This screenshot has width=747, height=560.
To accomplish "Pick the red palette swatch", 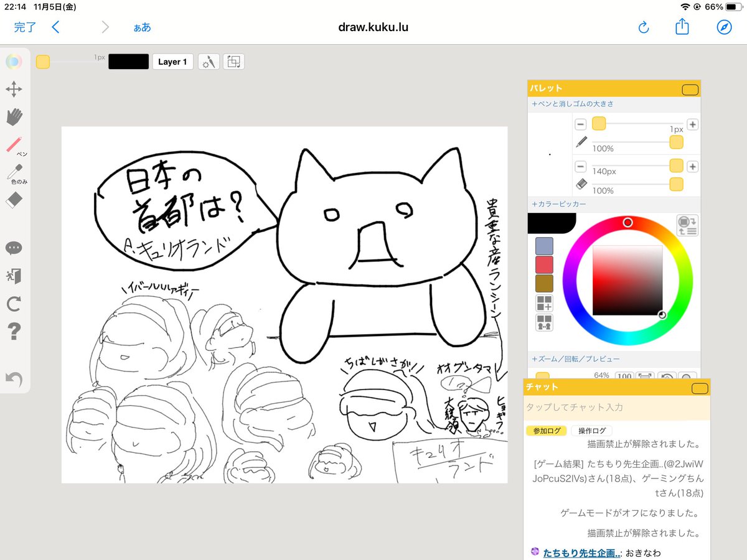I will [x=544, y=264].
